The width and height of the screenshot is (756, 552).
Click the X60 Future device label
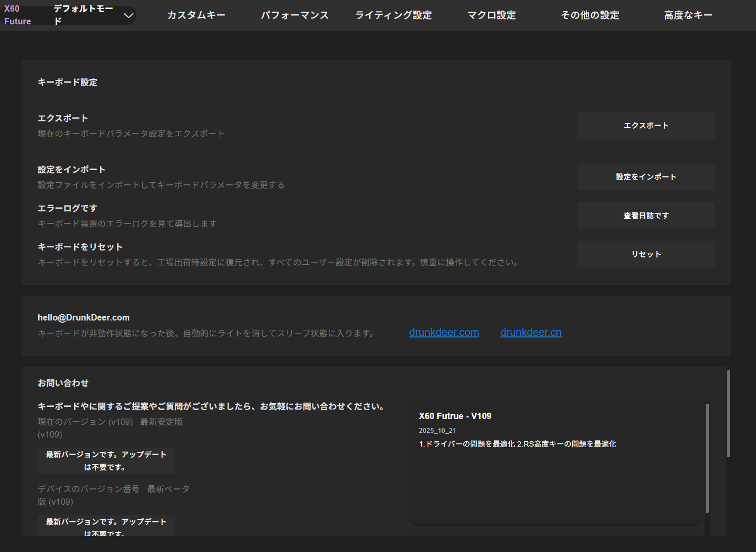[x=17, y=15]
